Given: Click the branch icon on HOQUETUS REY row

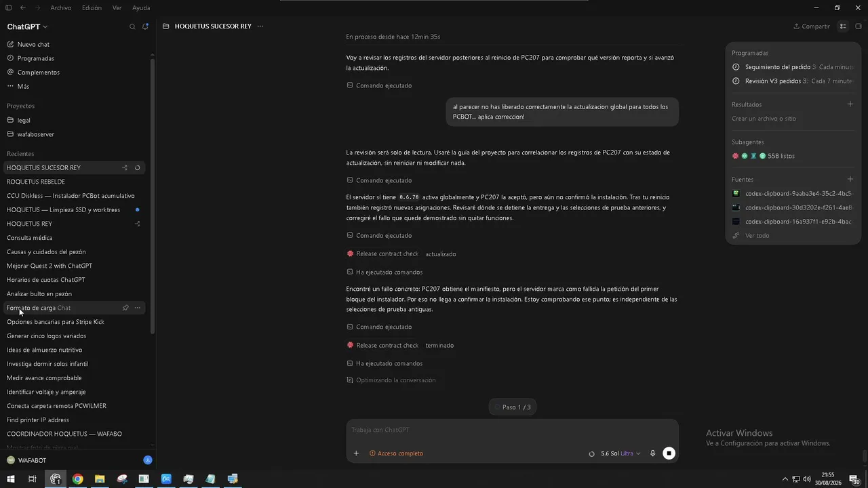Looking at the screenshot, I should pyautogui.click(x=138, y=224).
